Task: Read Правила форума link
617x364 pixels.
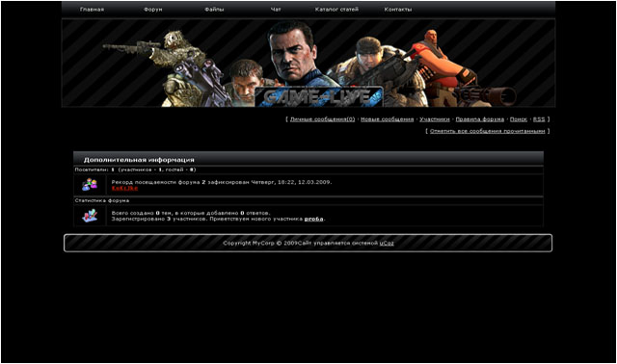Action: tap(480, 119)
